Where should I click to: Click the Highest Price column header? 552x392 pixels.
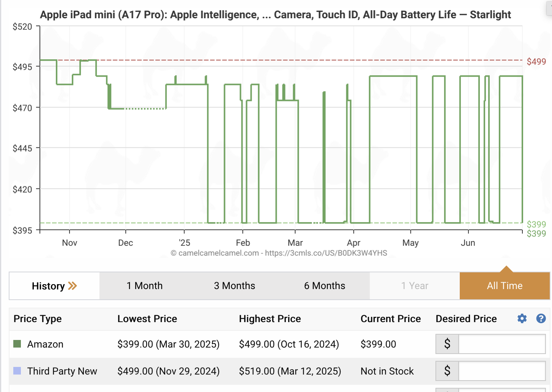270,319
